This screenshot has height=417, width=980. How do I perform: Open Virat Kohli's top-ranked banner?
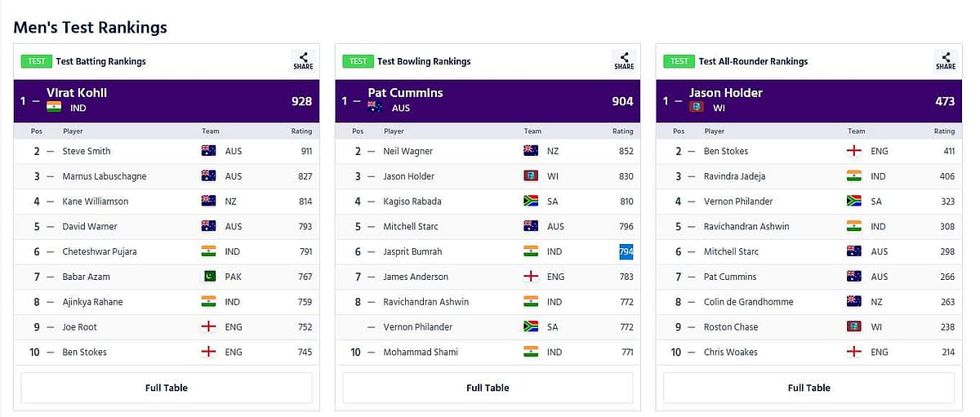point(167,100)
